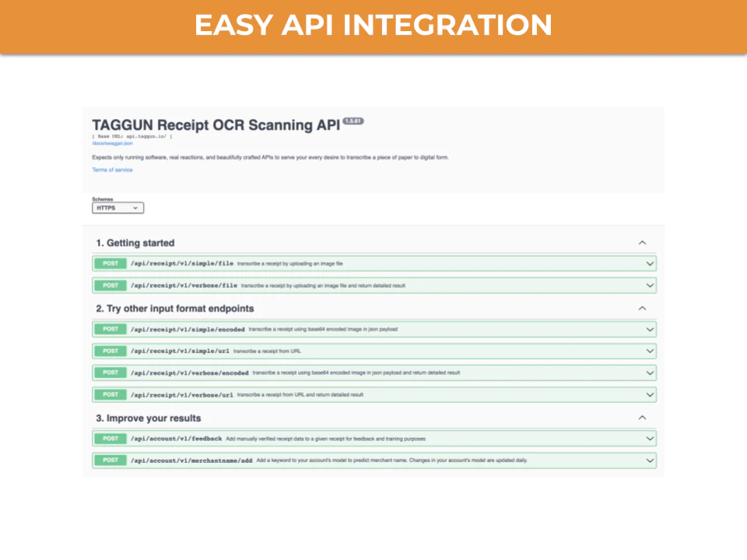The image size is (747, 560).
Task: Click the version badge beside the API title
Action: pyautogui.click(x=353, y=121)
